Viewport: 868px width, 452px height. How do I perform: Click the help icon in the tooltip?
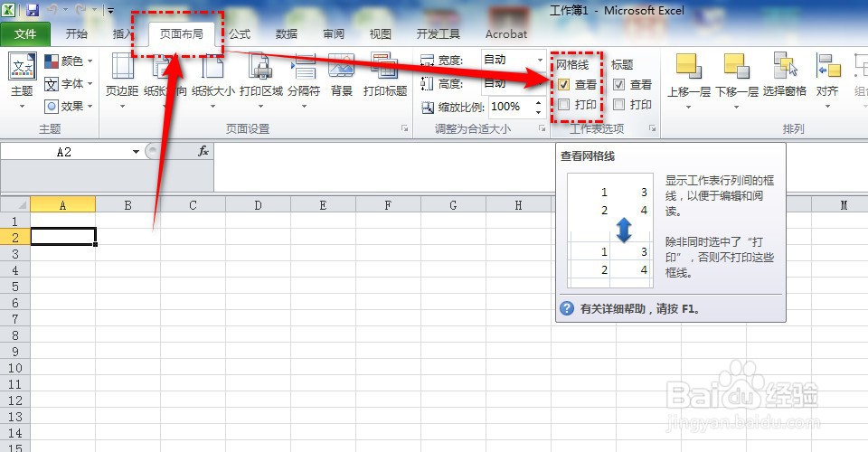click(567, 308)
